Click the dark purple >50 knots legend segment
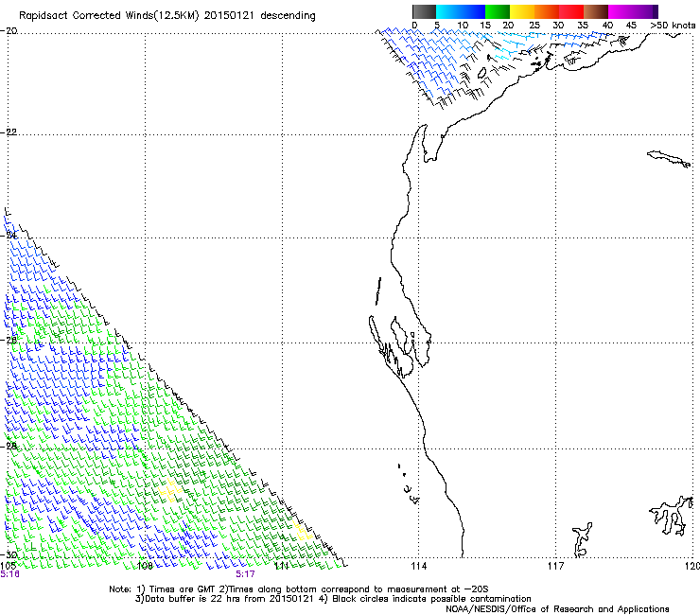 point(655,11)
